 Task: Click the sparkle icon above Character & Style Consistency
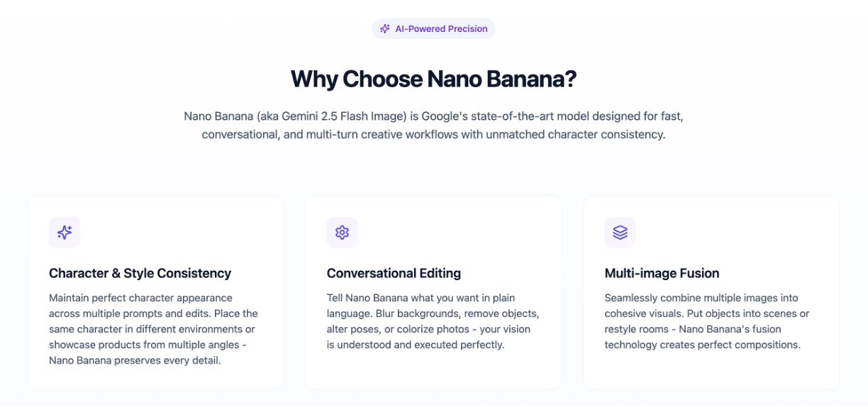pos(65,233)
